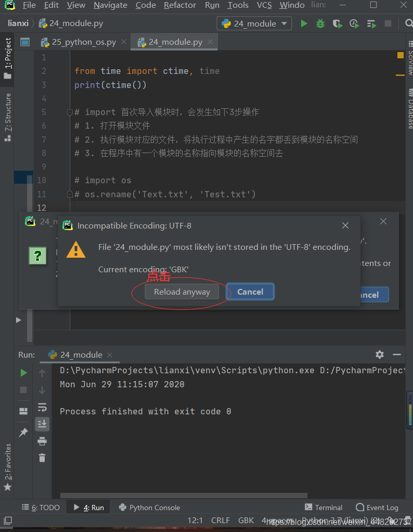
Task: Open the Database side panel
Action: click(409, 109)
